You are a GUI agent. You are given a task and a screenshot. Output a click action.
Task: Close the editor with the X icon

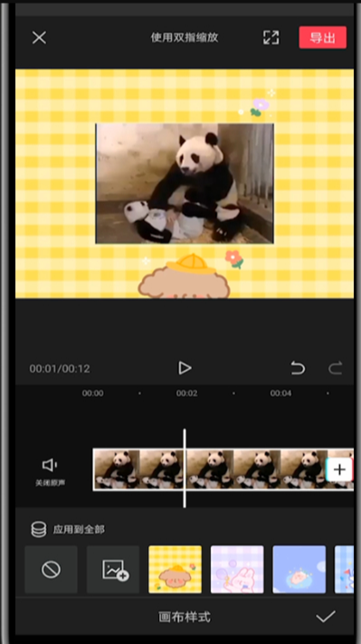pos(39,38)
